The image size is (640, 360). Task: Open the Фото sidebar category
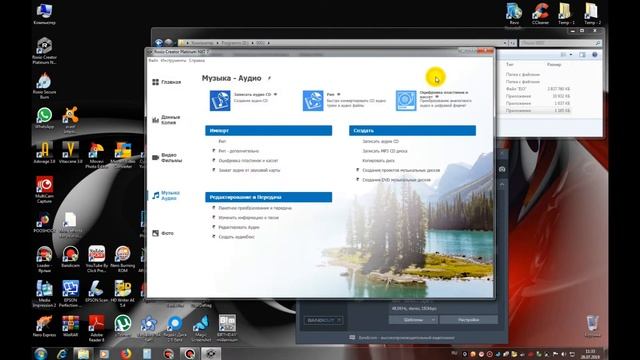[x=163, y=233]
